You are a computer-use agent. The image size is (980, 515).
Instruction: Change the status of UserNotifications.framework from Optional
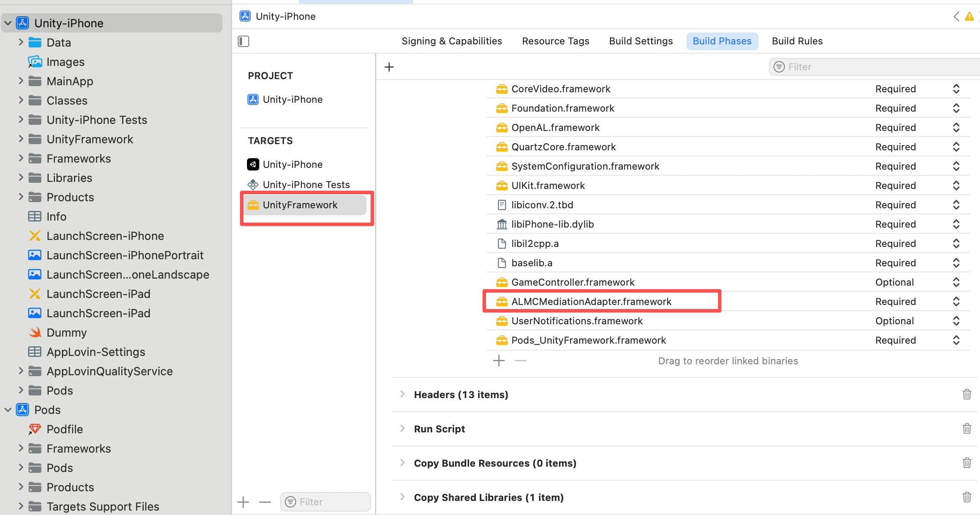point(956,321)
